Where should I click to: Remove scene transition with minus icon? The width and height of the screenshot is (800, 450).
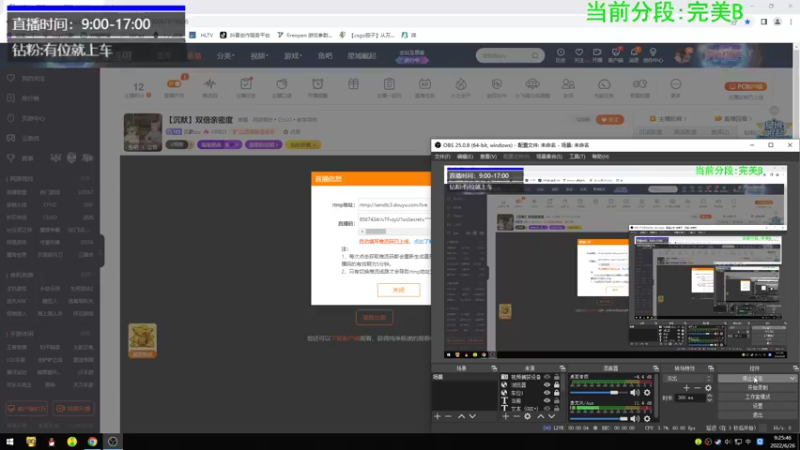pos(697,388)
